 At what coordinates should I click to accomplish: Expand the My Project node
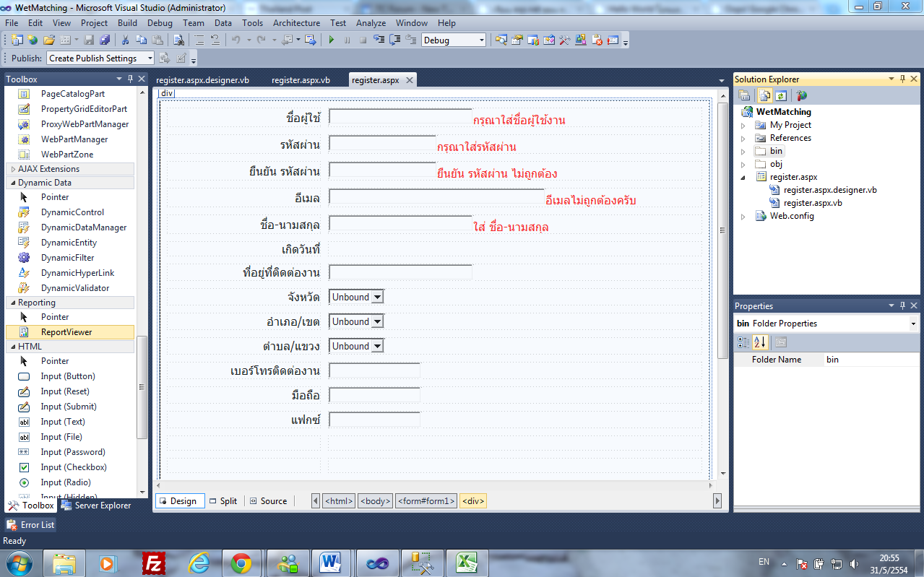pyautogui.click(x=743, y=125)
